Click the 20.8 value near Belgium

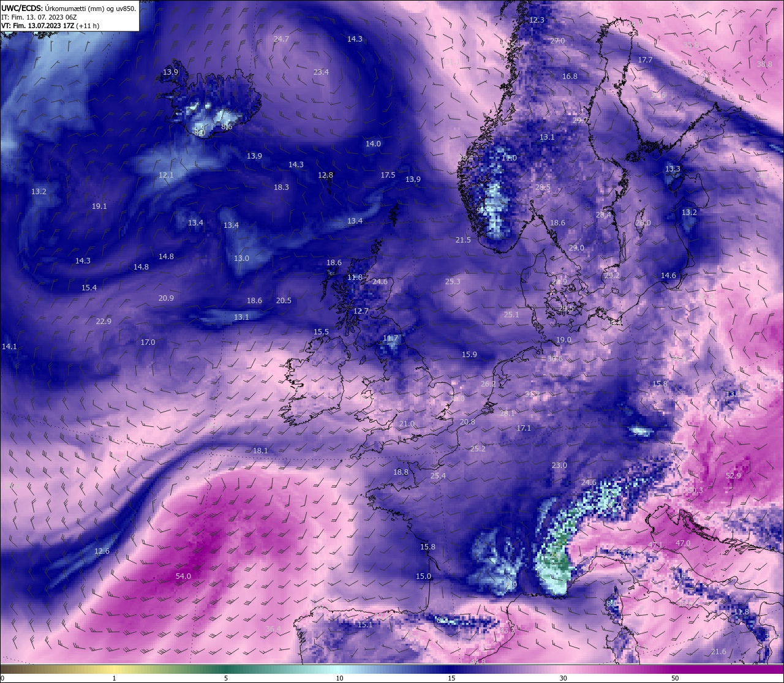pos(467,422)
